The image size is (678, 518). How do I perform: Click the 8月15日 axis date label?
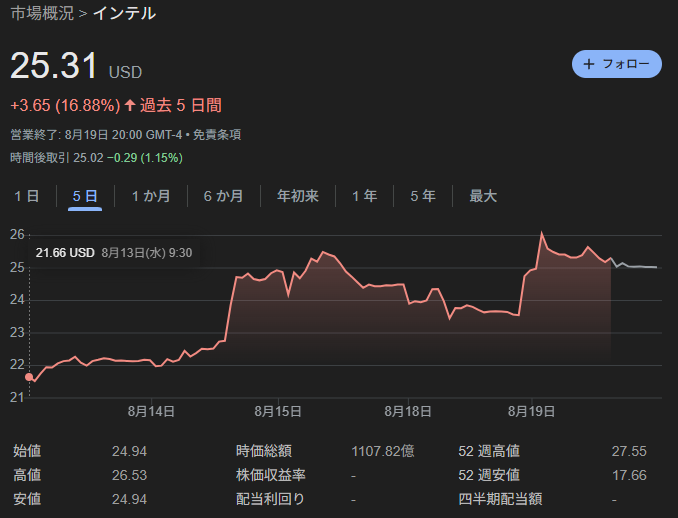278,411
